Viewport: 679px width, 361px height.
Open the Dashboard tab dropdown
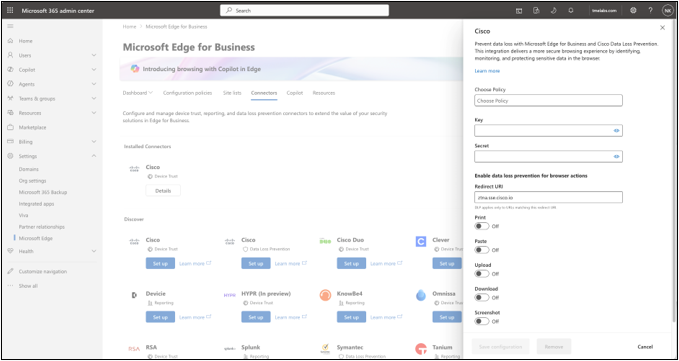[x=138, y=93]
